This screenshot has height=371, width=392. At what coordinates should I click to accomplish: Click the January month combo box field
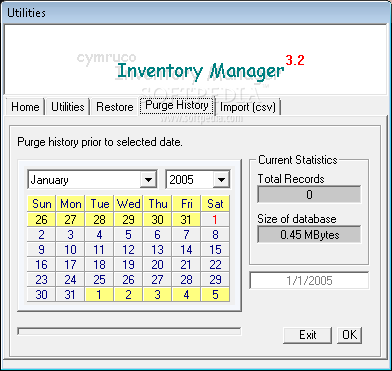click(x=92, y=180)
